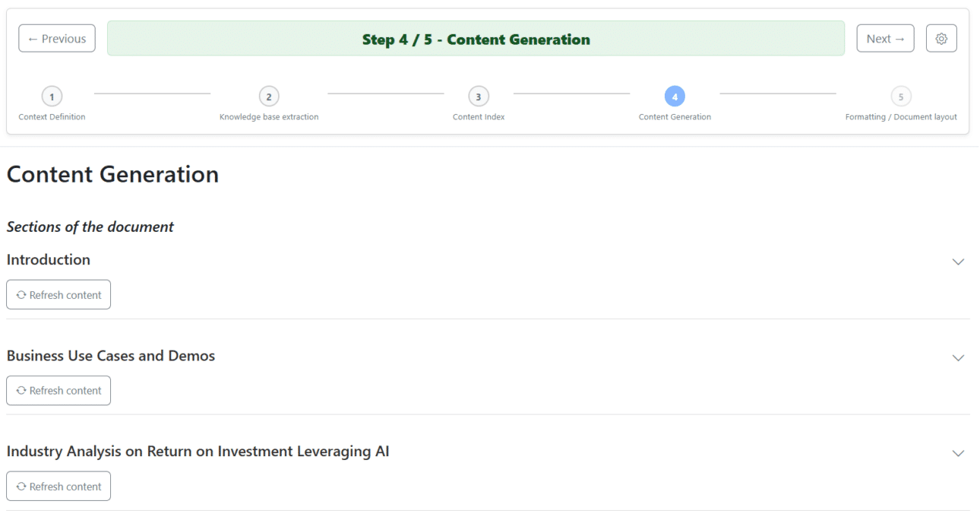Viewport: 980px width, 517px height.
Task: Click the Industry Analysis on Return on Investment heading
Action: click(x=198, y=452)
